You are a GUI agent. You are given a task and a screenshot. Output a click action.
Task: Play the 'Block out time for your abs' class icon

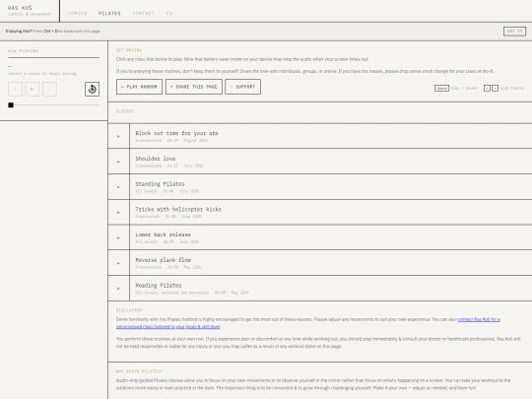click(x=118, y=136)
